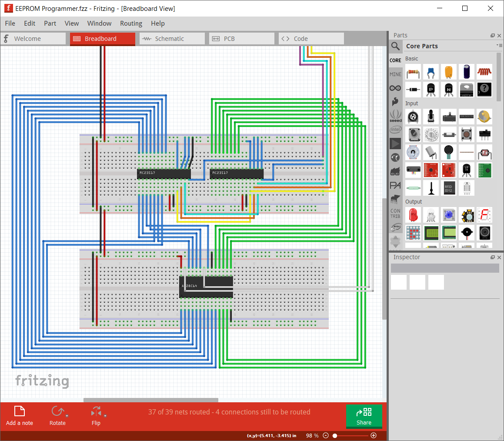Open the Help menu
Image resolution: width=504 pixels, height=441 pixels.
158,23
